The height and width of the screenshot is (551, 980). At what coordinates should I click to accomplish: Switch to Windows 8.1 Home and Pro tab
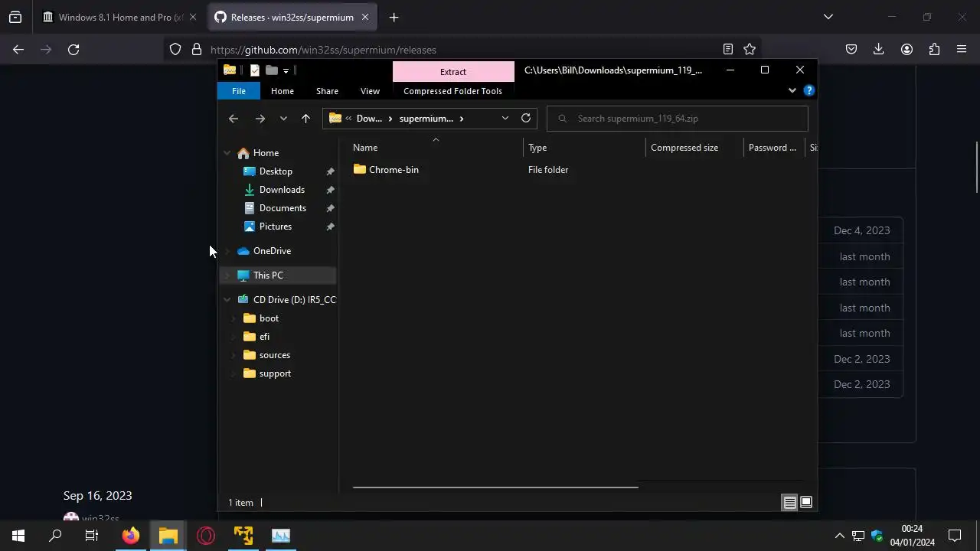coord(120,17)
